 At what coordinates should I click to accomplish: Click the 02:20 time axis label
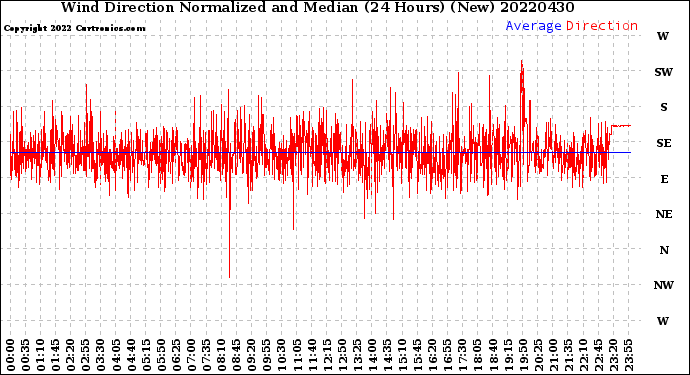pos(71,355)
